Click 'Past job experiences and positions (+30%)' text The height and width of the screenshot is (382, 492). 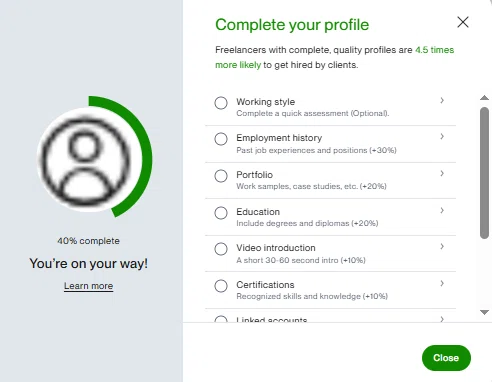(x=316, y=150)
